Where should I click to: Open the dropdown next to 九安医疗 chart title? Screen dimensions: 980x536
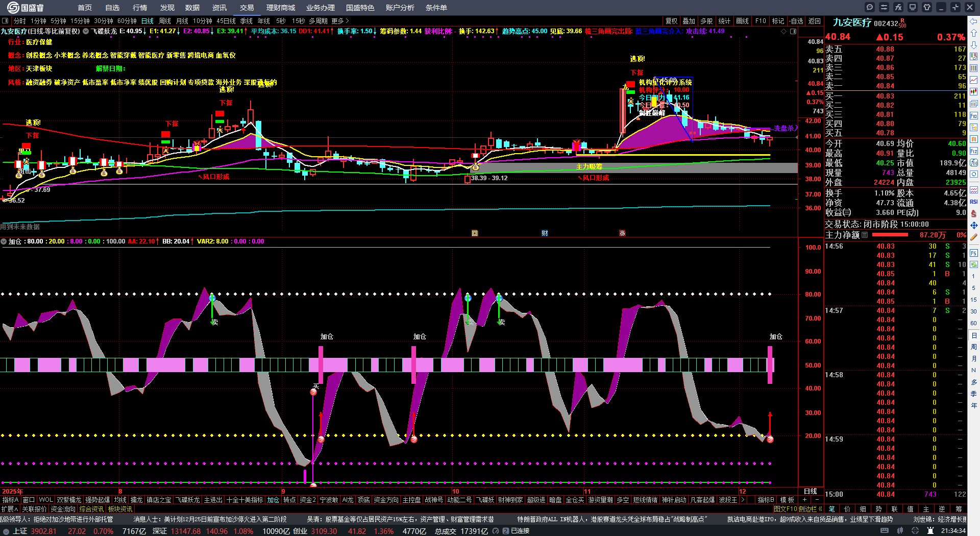86,31
